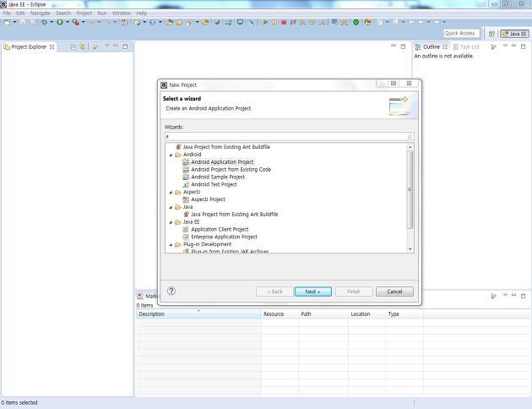Maximize the Outline panel
This screenshot has height=409, width=532.
pyautogui.click(x=524, y=46)
